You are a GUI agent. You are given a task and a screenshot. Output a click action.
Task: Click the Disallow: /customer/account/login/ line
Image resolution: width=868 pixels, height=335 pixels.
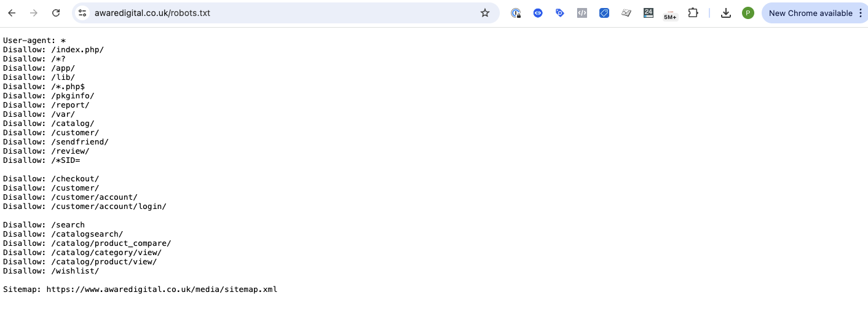85,207
